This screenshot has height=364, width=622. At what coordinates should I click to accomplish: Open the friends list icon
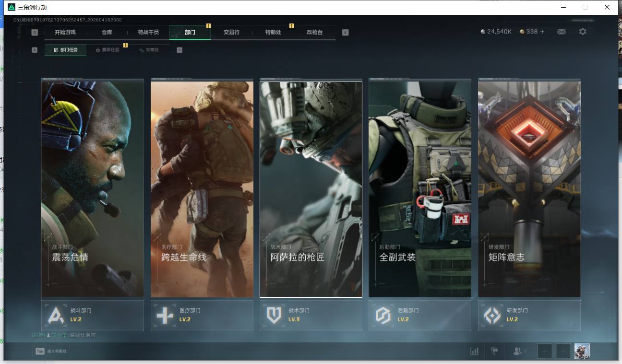[519, 352]
